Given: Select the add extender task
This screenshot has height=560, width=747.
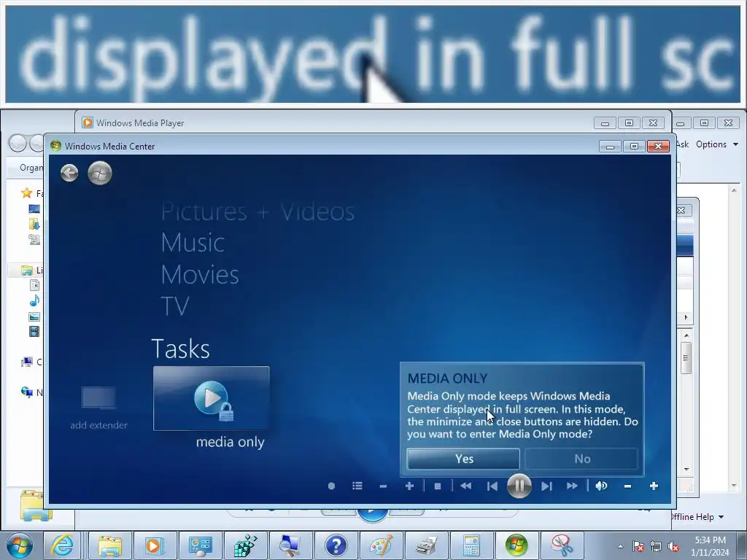Looking at the screenshot, I should coord(98,408).
